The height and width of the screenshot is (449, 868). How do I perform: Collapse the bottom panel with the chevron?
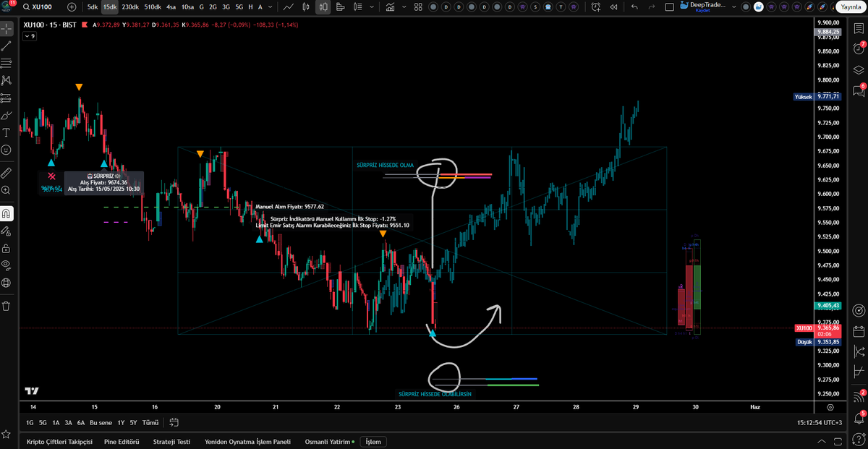(x=821, y=441)
